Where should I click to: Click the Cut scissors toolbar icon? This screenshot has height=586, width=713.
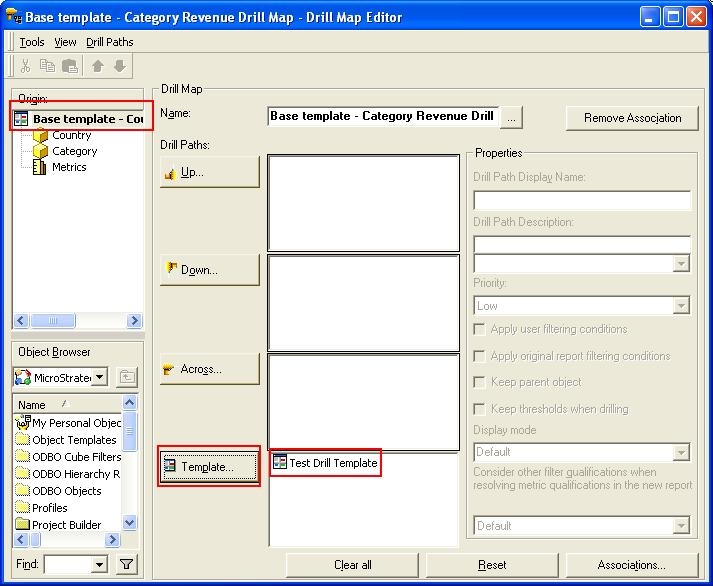(26, 66)
